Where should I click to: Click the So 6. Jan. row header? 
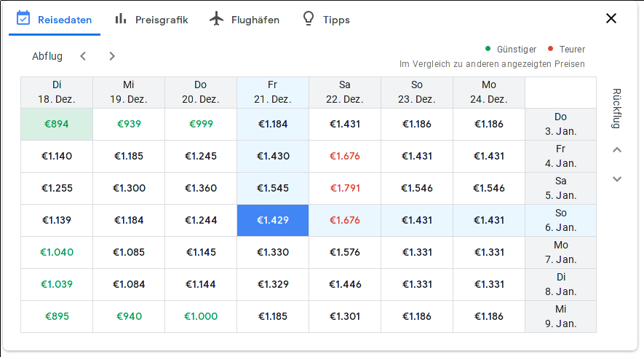tap(560, 221)
